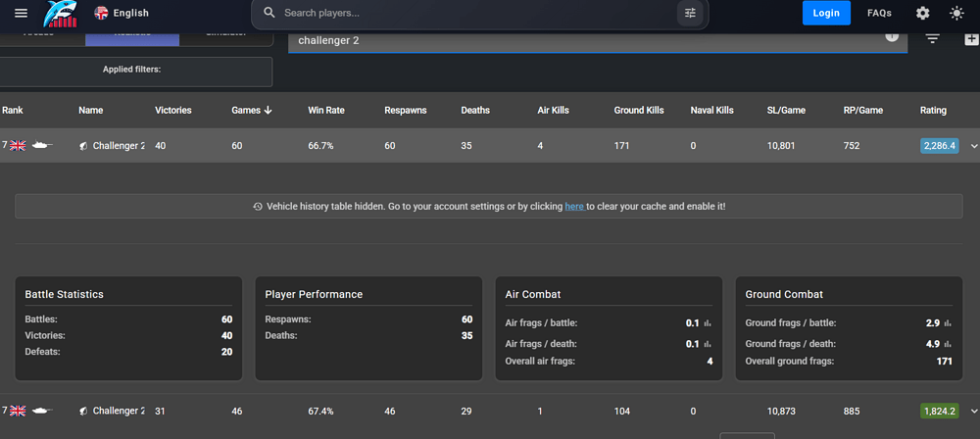Click the Applied filters box
This screenshot has height=439, width=980.
[x=135, y=72]
